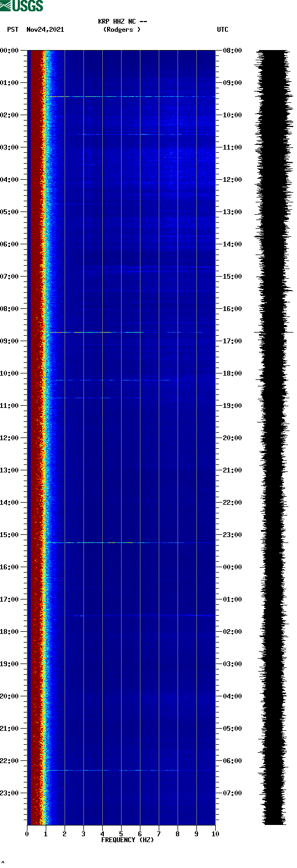The image size is (297, 868).
Task: Click the 06:00 PST time label
Action: 10,244
